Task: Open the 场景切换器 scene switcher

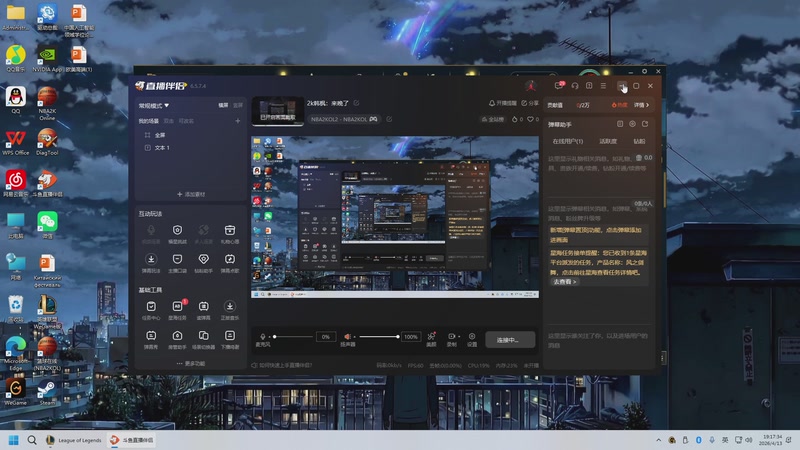Action: coord(204,339)
